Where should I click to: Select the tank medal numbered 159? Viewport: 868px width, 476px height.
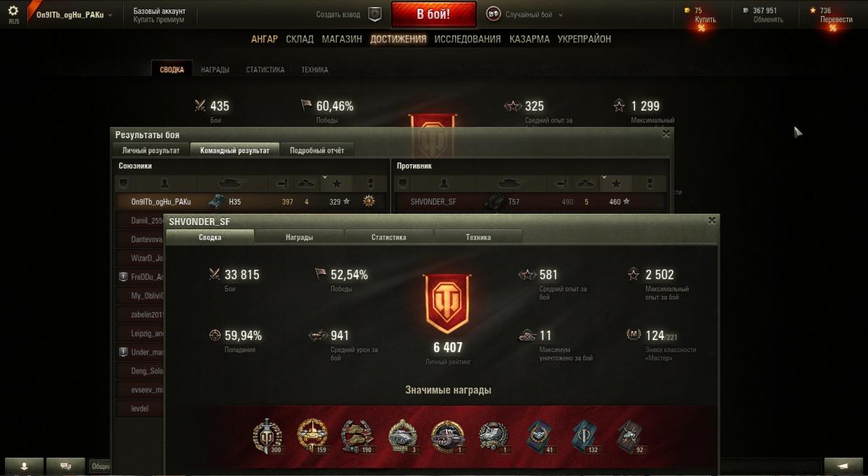tap(312, 436)
